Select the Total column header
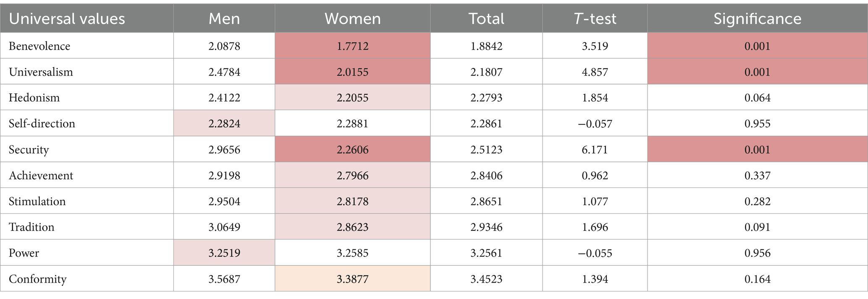This screenshot has height=299, width=868. [x=486, y=19]
